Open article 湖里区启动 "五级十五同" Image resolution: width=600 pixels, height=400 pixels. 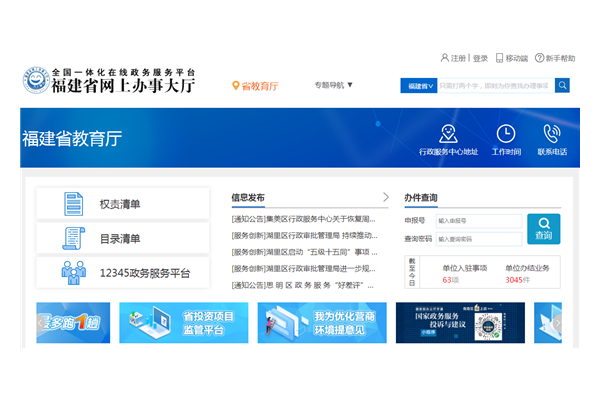(x=305, y=252)
